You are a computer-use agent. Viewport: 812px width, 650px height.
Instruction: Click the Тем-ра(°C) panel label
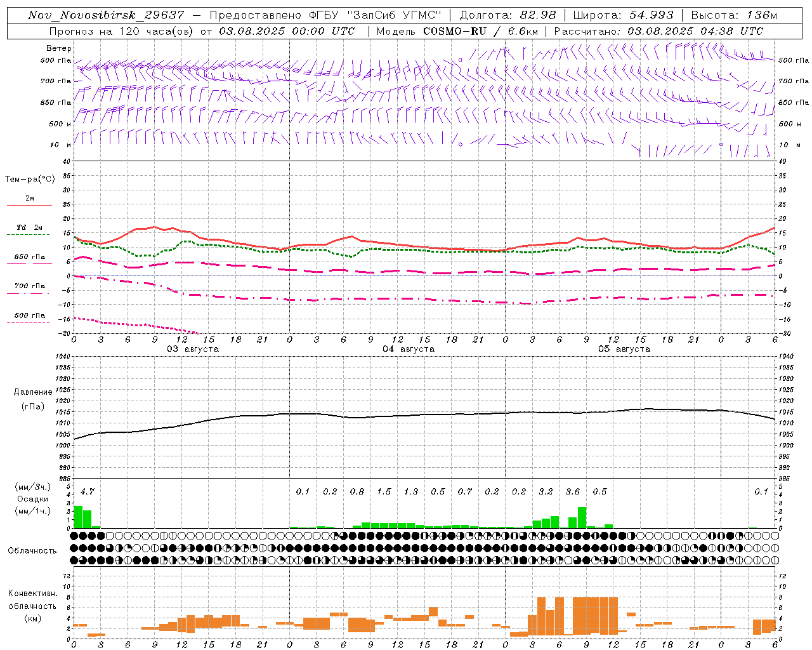pos(30,180)
